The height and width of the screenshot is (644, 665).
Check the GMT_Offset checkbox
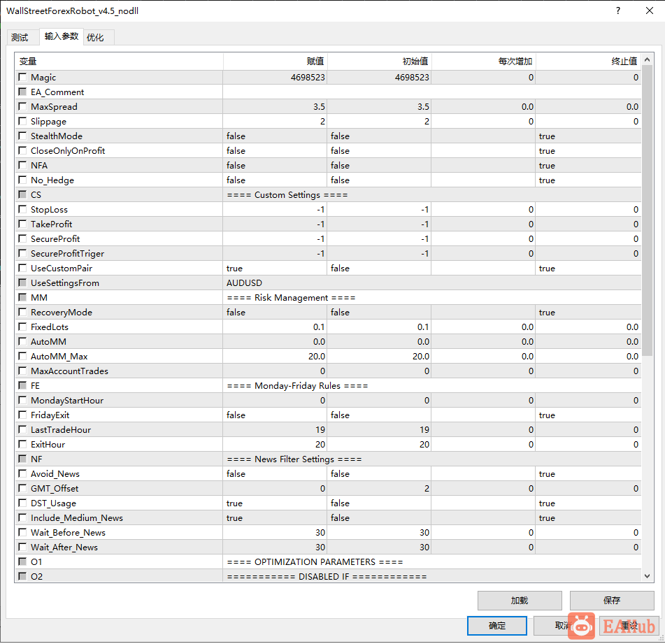pos(22,488)
